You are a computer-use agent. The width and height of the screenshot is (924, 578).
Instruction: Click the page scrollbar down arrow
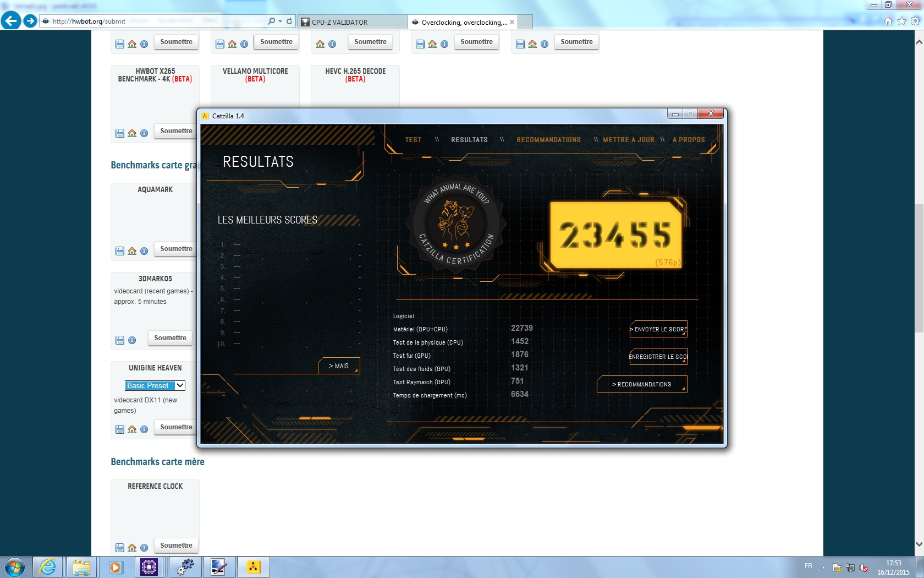(x=919, y=544)
